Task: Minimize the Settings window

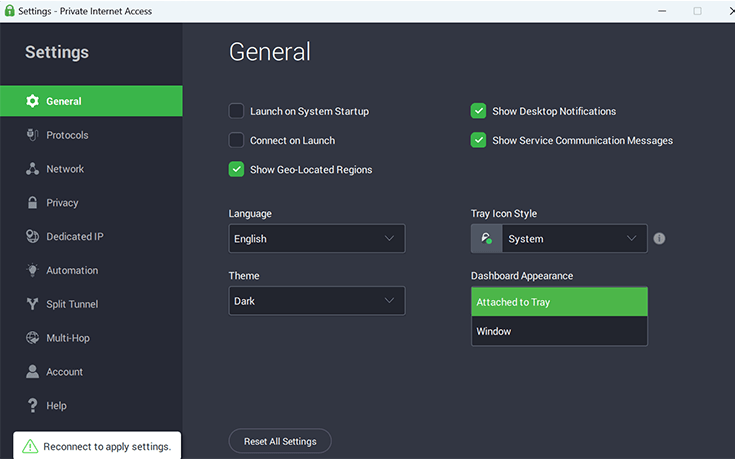Action: (662, 11)
